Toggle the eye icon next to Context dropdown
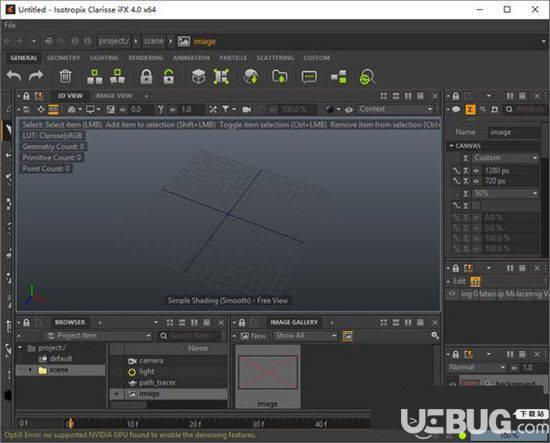This screenshot has width=550, height=443. point(349,110)
